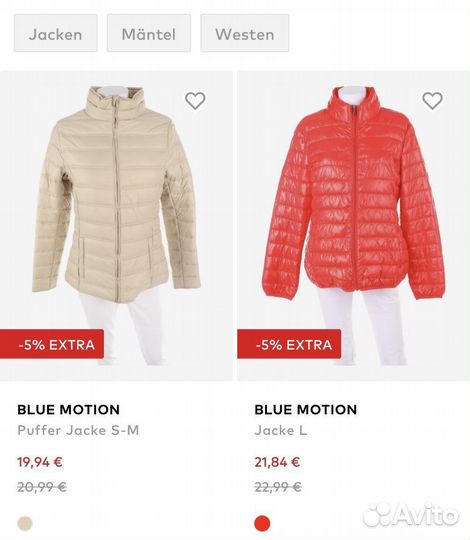Click the 19,94 € sale price

[x=40, y=462]
